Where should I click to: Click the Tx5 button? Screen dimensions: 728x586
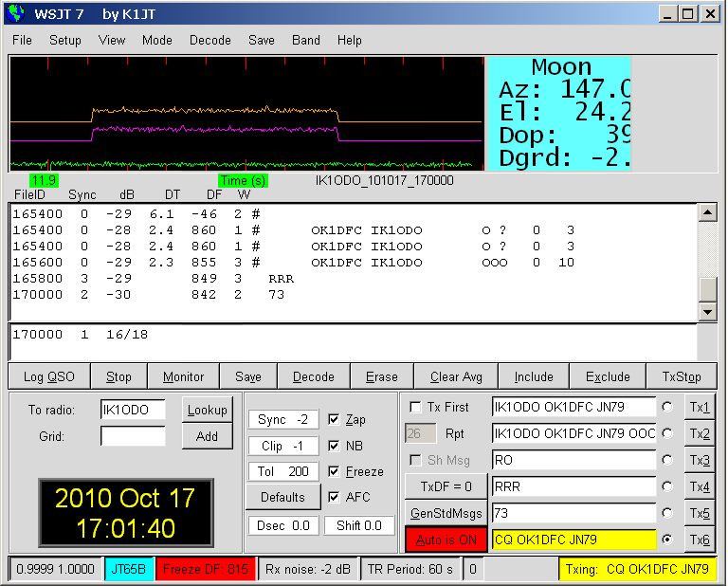coord(700,513)
